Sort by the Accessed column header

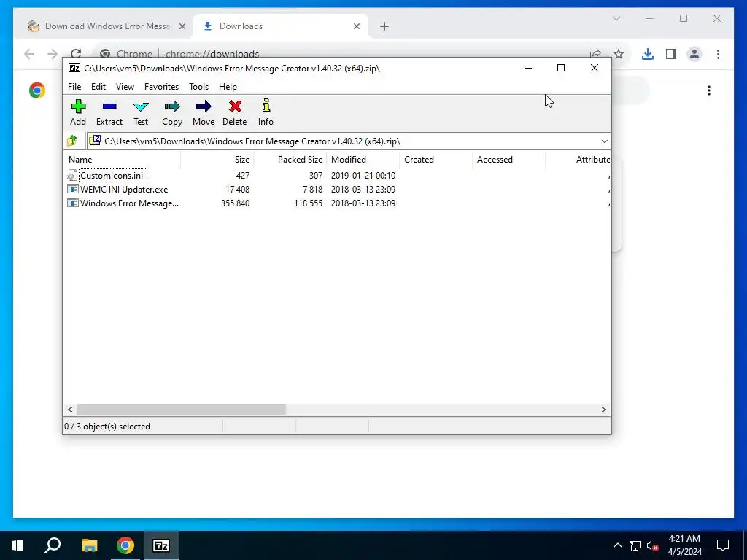pyautogui.click(x=508, y=160)
